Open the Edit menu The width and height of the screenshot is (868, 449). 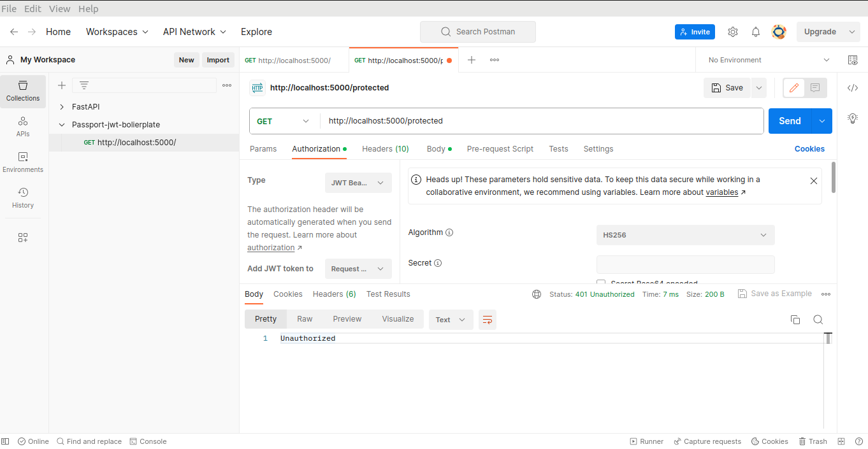[x=33, y=9]
